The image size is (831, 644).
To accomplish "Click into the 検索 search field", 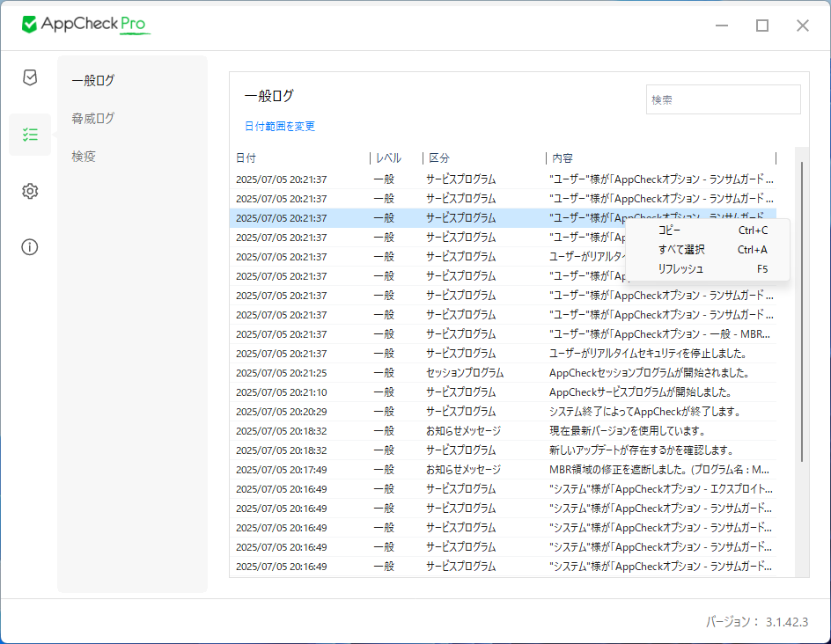I will pyautogui.click(x=723, y=100).
